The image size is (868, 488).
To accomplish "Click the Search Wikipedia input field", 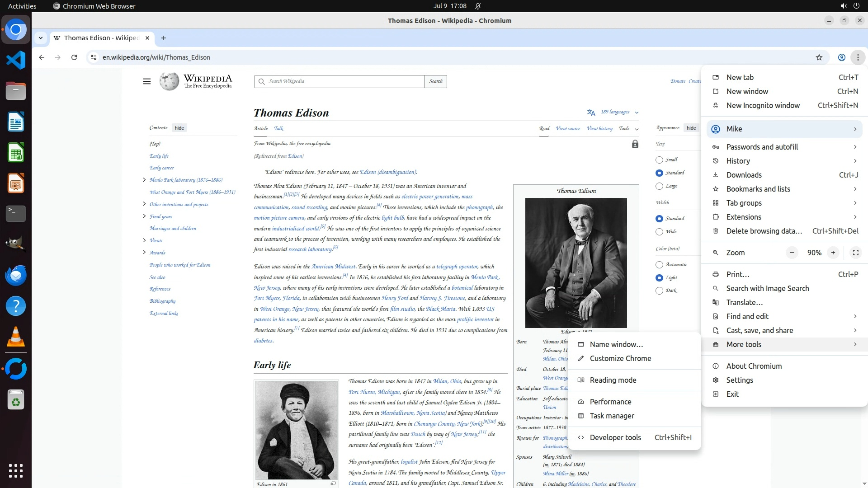I will pos(344,81).
